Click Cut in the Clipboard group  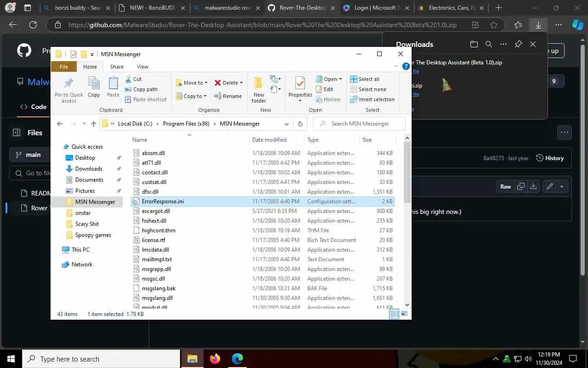tap(133, 79)
